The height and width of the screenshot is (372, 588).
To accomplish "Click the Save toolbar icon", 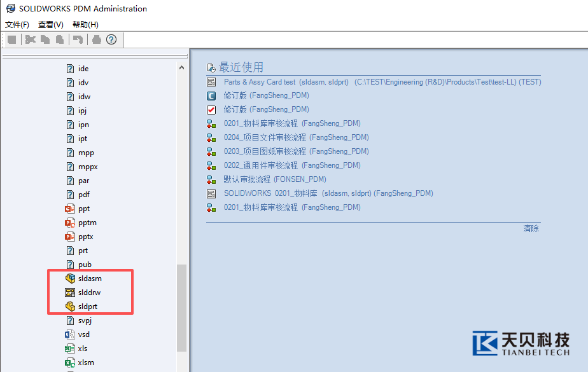I will 11,39.
